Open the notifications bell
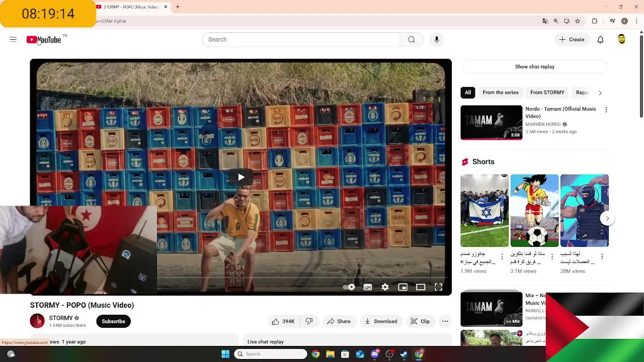 (600, 40)
